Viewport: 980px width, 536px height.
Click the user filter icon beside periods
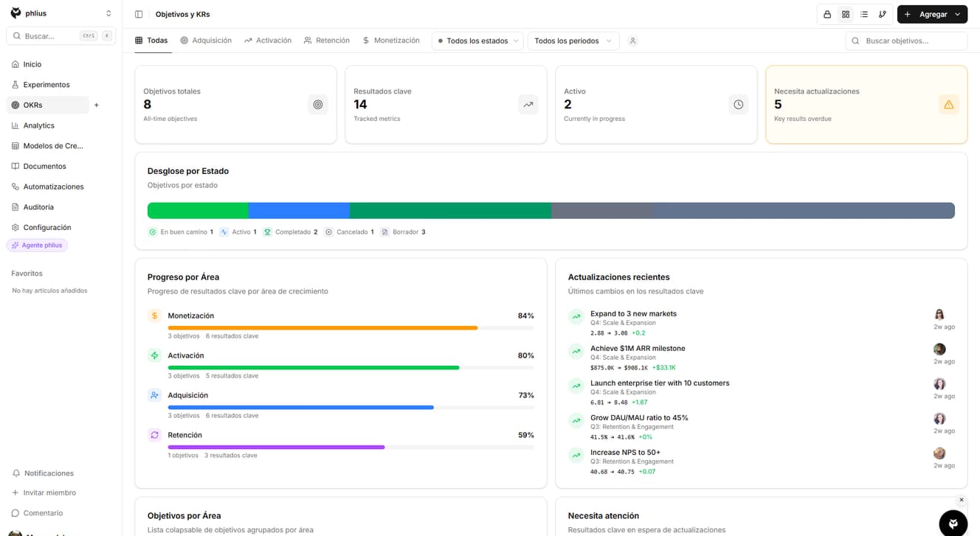632,41
